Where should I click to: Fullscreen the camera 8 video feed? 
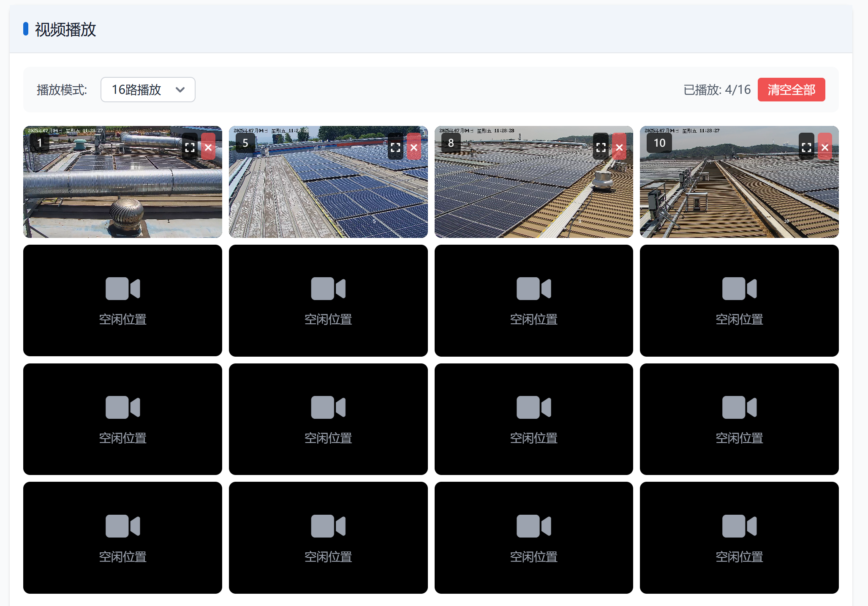[x=601, y=147]
